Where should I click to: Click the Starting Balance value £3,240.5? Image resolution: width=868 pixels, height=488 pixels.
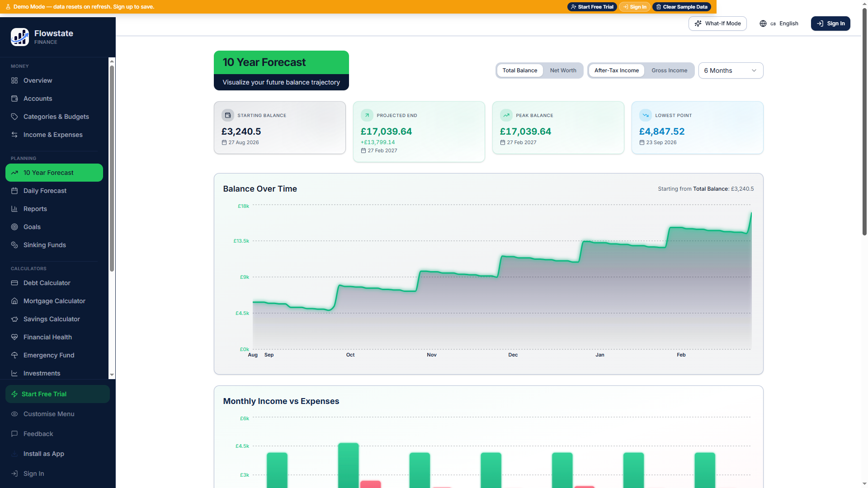pyautogui.click(x=241, y=131)
